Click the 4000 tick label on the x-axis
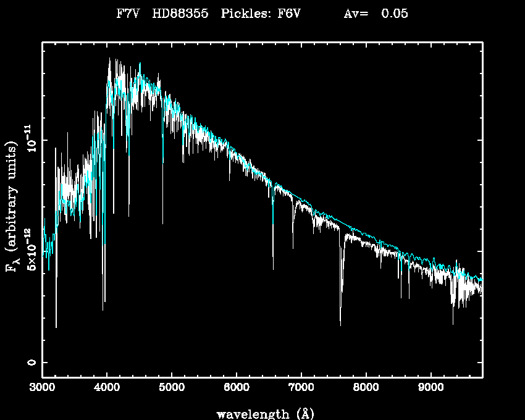 pyautogui.click(x=107, y=389)
